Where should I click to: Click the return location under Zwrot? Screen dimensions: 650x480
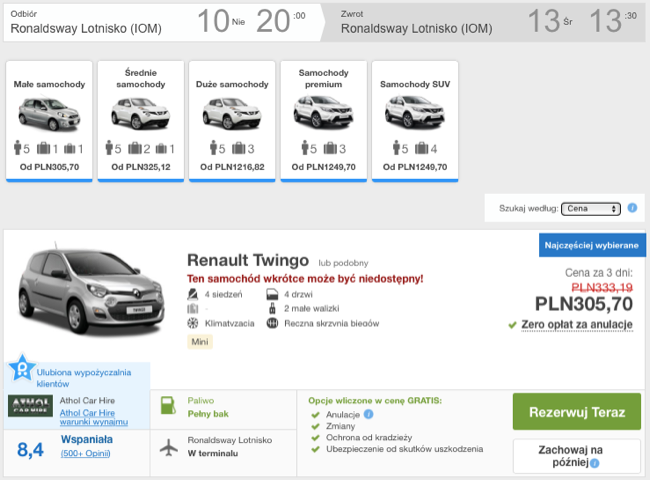416,29
